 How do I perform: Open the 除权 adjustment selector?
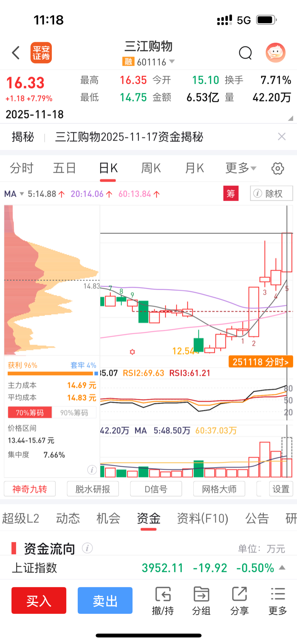[x=271, y=193]
